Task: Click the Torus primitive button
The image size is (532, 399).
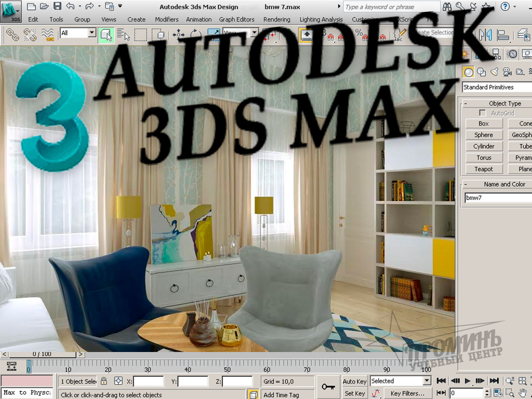Action: (484, 157)
